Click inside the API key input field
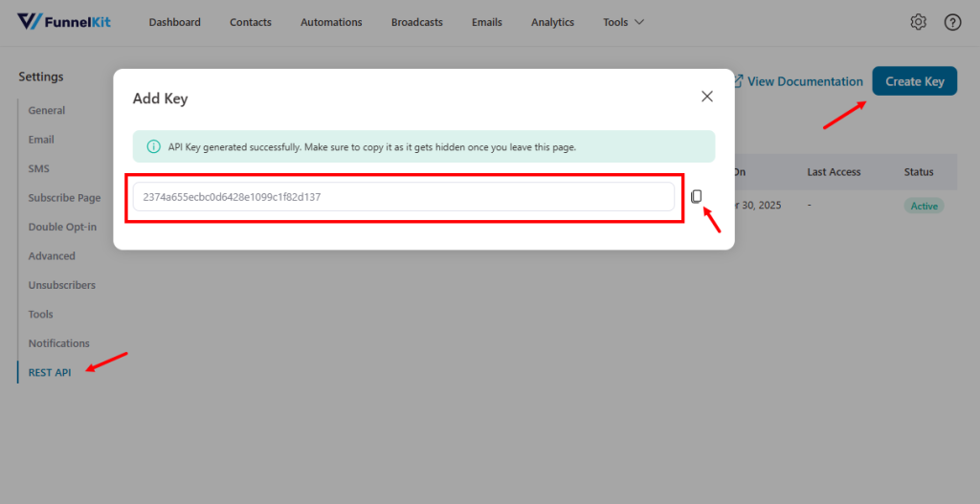The width and height of the screenshot is (980, 504). 404,197
